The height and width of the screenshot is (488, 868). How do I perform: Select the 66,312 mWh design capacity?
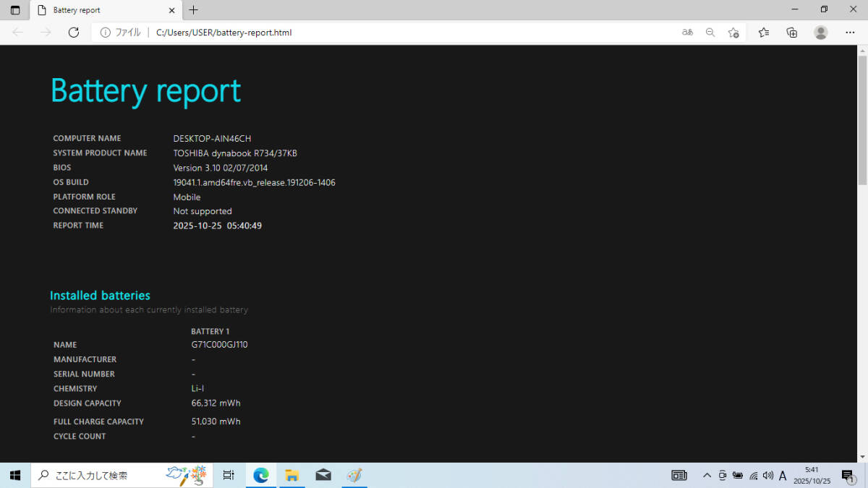tap(216, 403)
